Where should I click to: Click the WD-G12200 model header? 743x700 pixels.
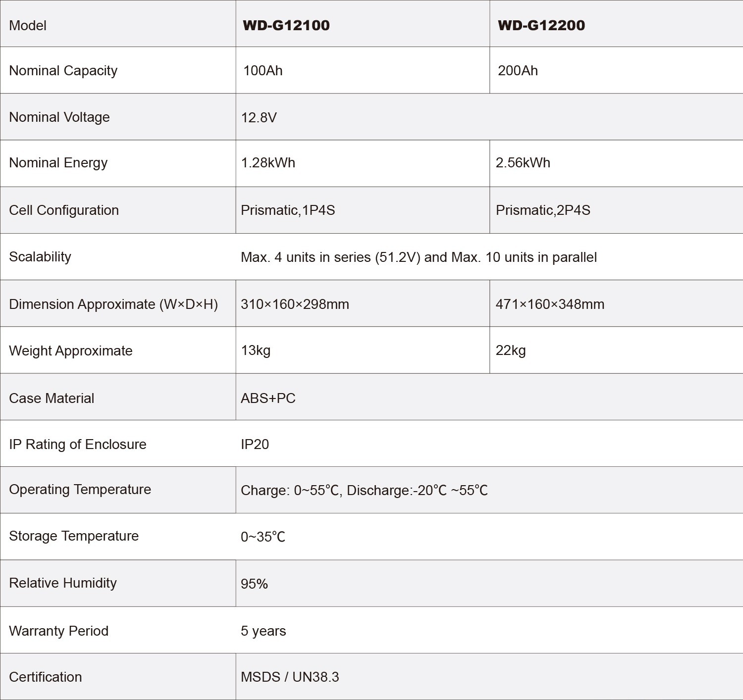click(541, 25)
